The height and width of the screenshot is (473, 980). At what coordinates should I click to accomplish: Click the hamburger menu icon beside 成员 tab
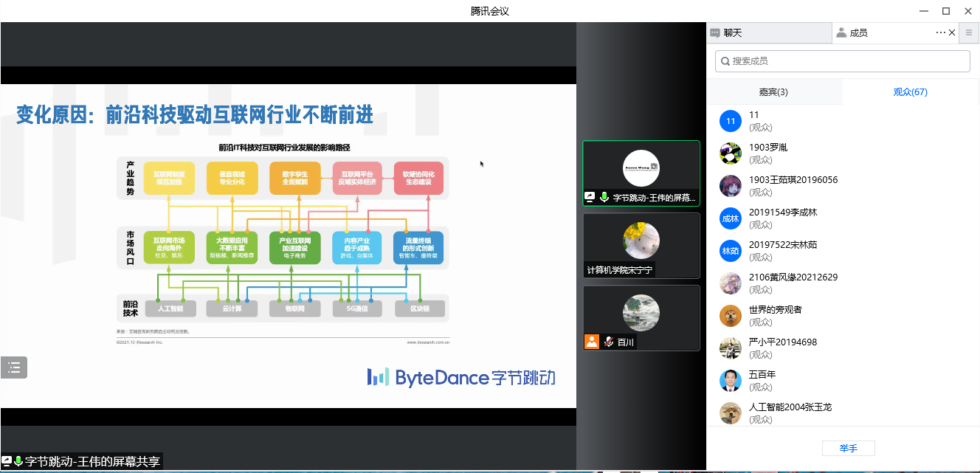coord(969,32)
